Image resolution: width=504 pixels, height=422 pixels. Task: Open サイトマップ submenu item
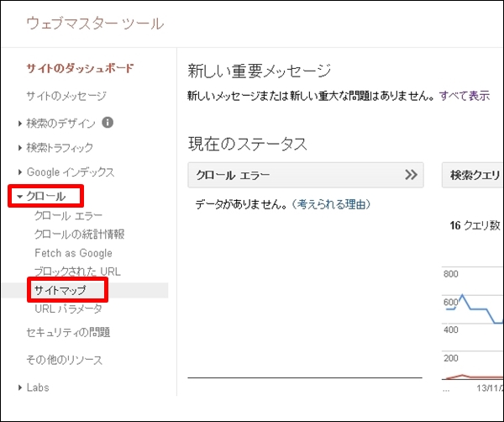(60, 291)
